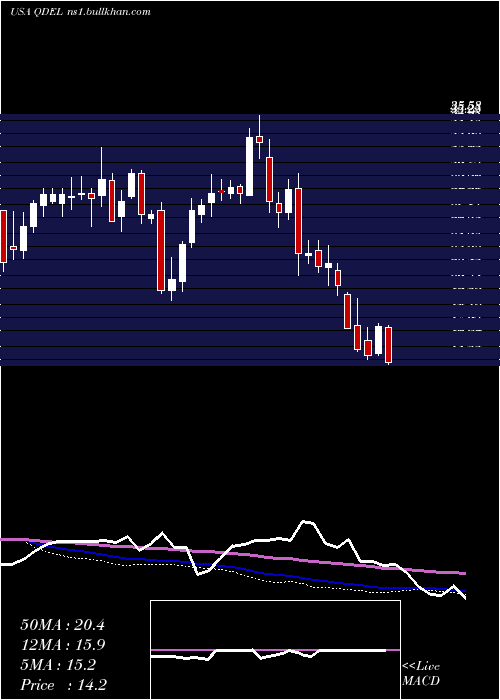Click the 'Price : 14.2' value

63,685
